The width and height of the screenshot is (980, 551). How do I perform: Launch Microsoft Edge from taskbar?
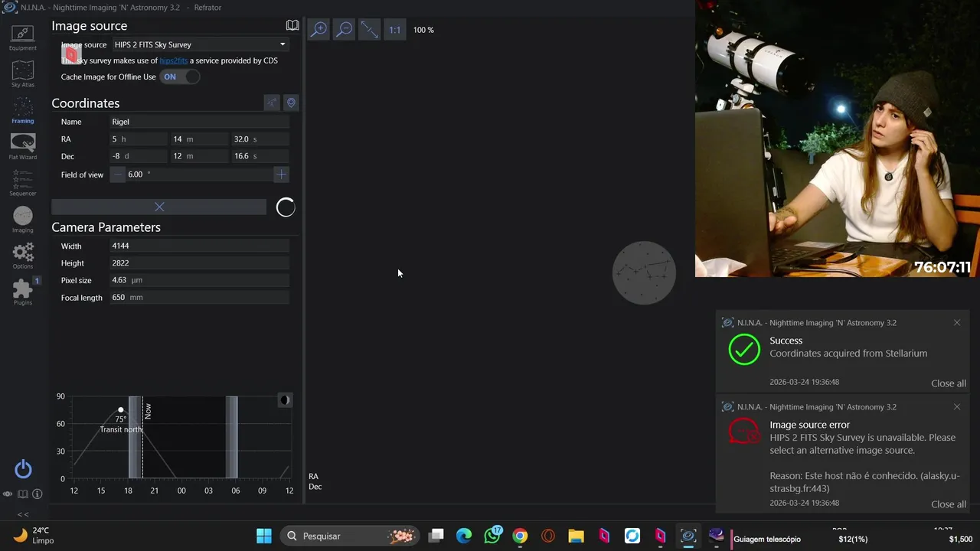pyautogui.click(x=464, y=536)
